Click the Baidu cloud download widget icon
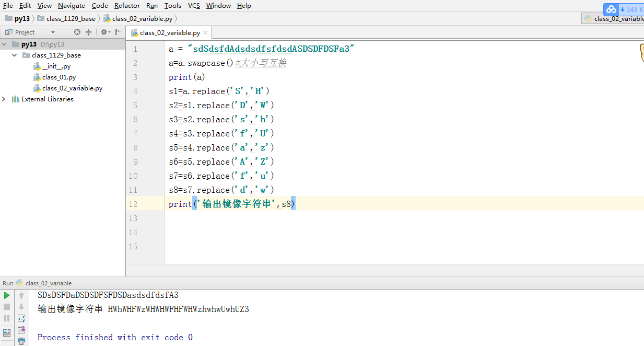This screenshot has width=644, height=346. tap(611, 9)
